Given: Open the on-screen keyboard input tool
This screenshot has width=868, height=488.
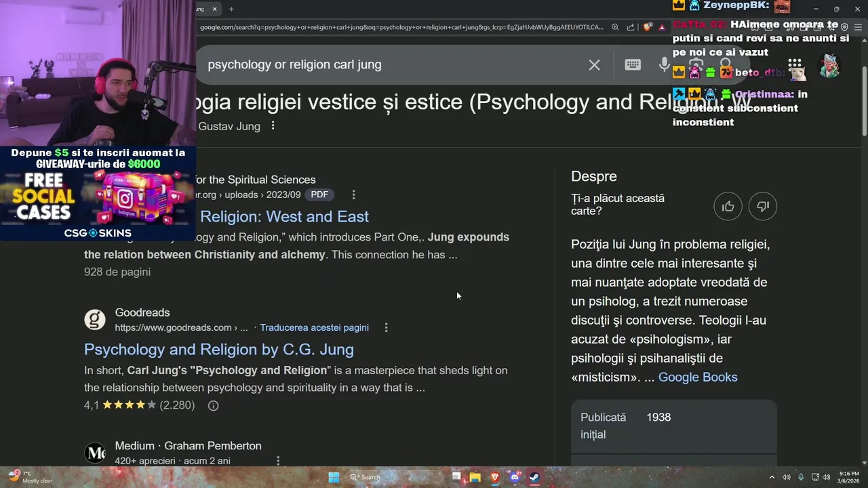Looking at the screenshot, I should 633,64.
